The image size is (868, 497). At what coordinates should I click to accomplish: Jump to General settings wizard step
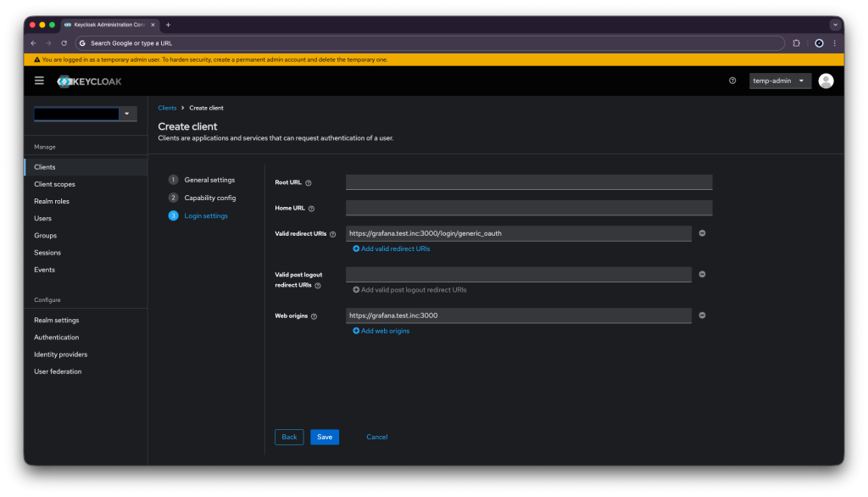point(209,180)
